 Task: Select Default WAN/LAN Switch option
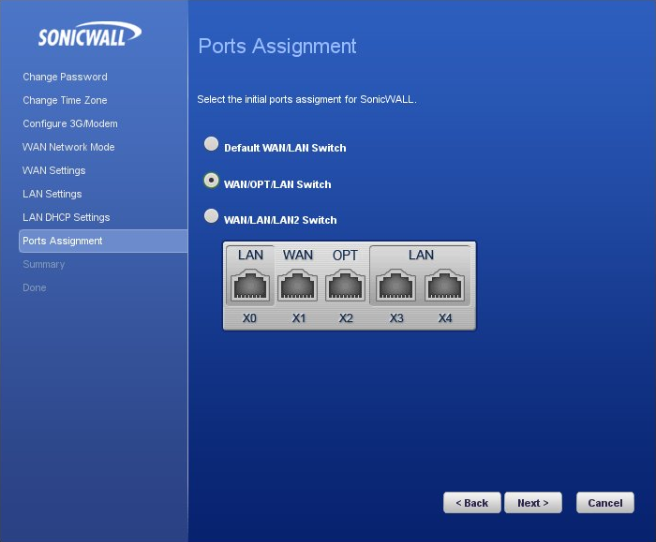pos(211,144)
